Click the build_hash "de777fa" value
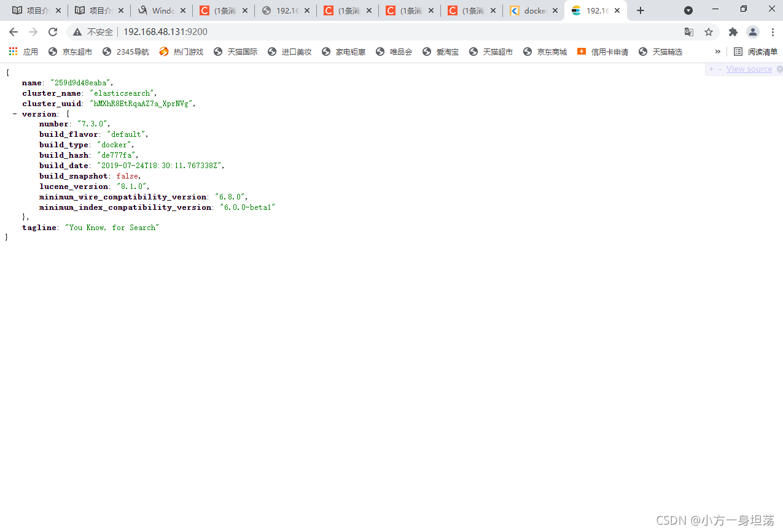 coord(117,155)
